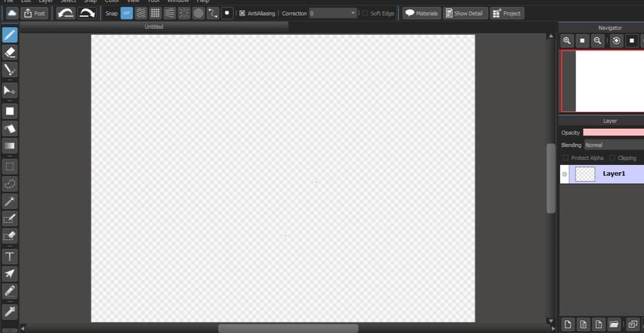Viewport: 644px width, 333px height.
Task: Click the Redo arrow button
Action: [87, 13]
